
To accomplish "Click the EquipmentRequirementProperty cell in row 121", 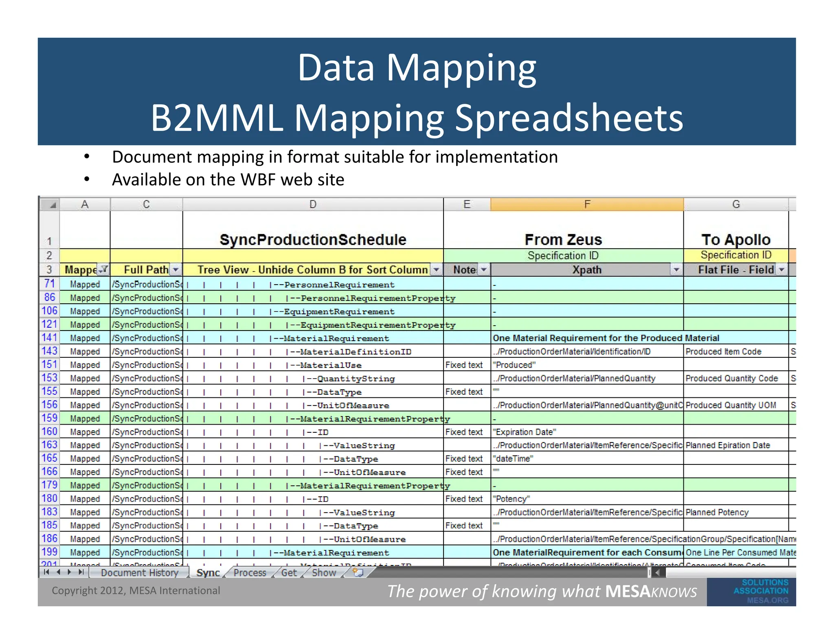I will [x=313, y=324].
